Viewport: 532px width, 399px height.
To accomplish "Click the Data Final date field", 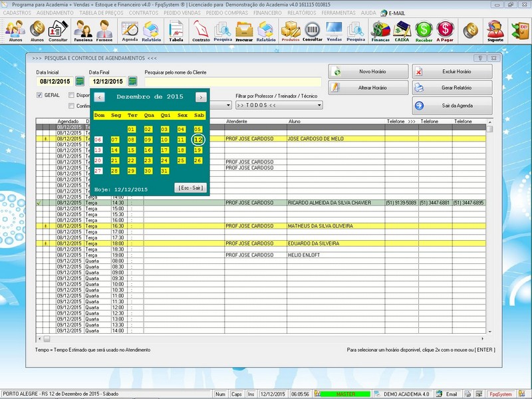I will (108, 81).
